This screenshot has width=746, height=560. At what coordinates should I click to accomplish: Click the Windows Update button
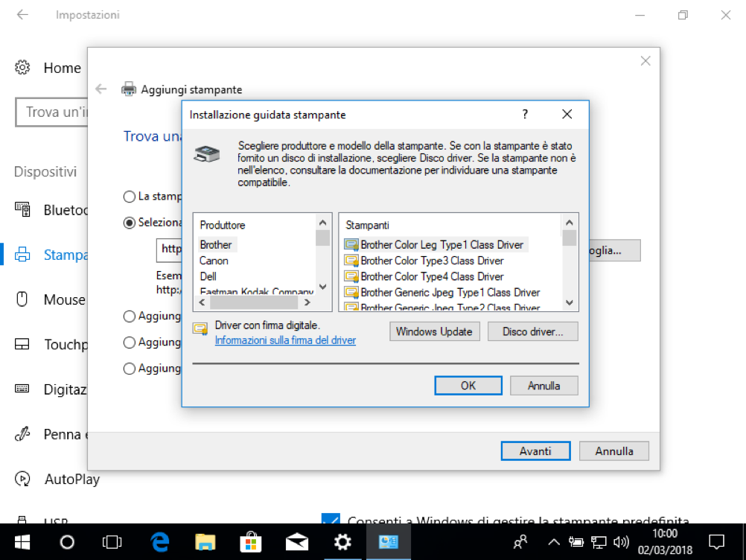point(434,331)
